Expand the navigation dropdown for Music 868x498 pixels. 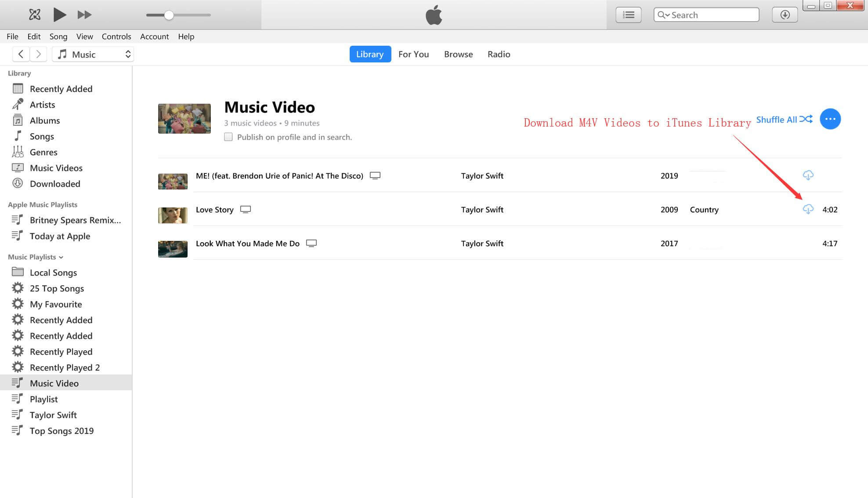127,54
